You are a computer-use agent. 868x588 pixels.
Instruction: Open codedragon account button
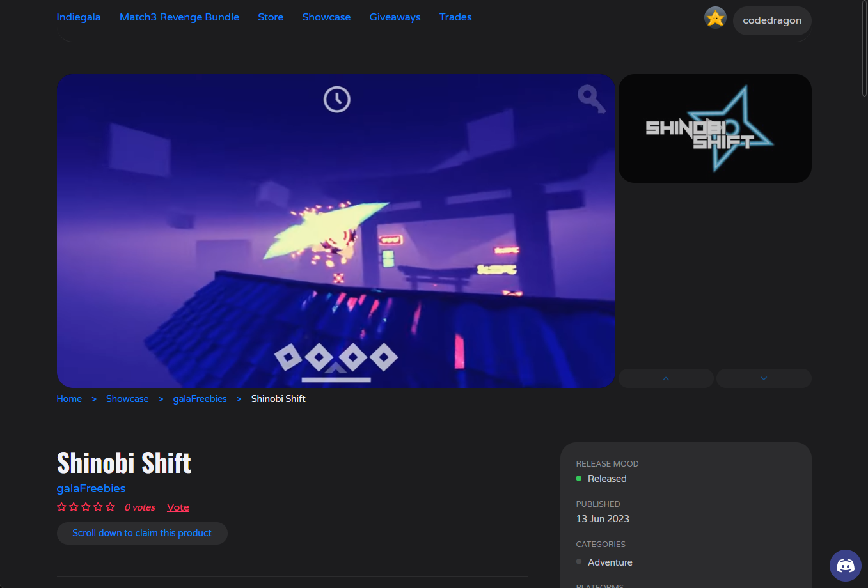(x=772, y=20)
